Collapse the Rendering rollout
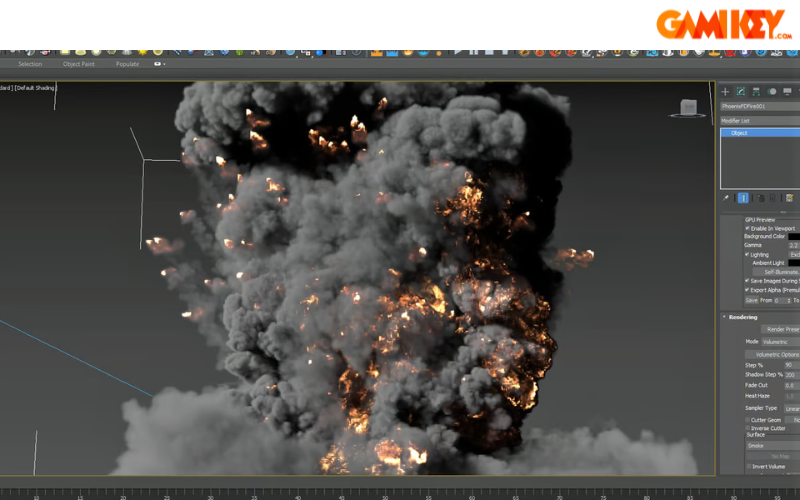This screenshot has height=500, width=800. pos(724,317)
